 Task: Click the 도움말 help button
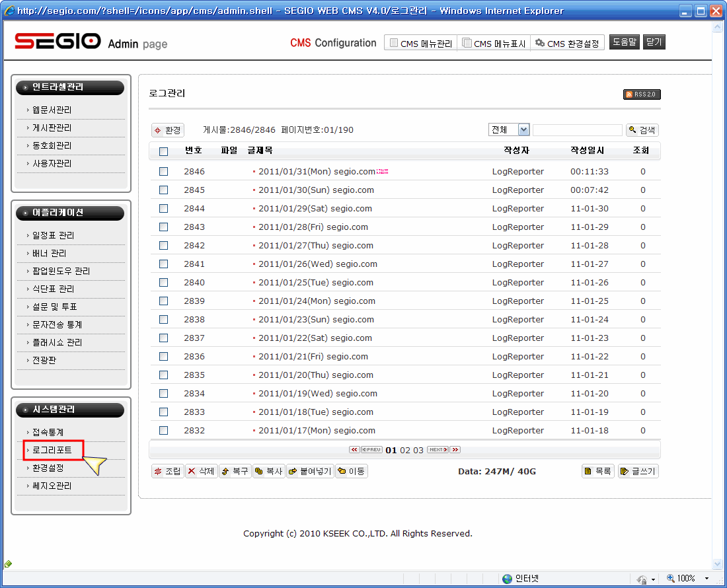pyautogui.click(x=624, y=42)
